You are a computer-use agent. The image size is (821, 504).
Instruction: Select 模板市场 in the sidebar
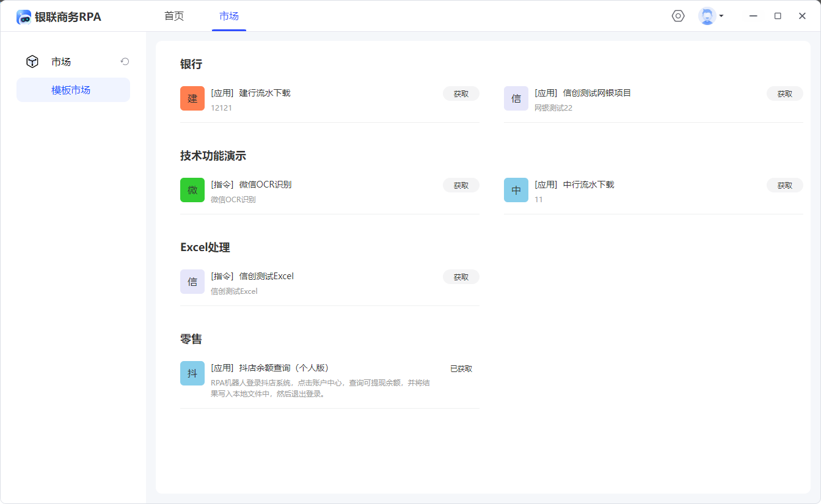pos(71,90)
